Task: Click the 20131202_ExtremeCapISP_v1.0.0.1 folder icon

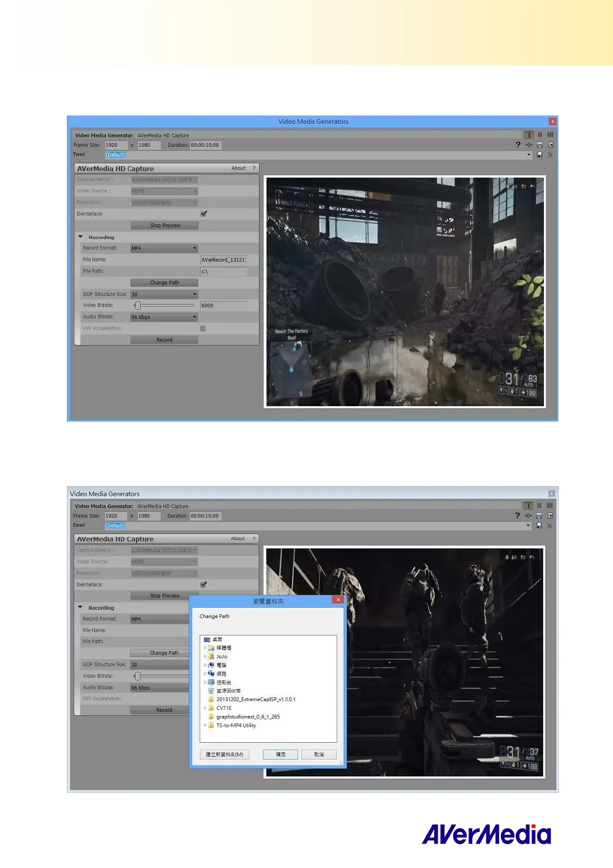Action: [211, 699]
